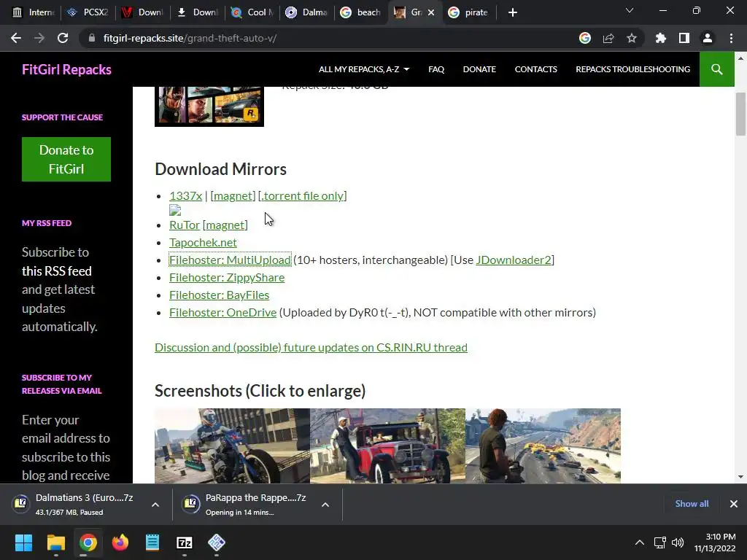Open Filehoster: OneDrive link

pos(223,313)
